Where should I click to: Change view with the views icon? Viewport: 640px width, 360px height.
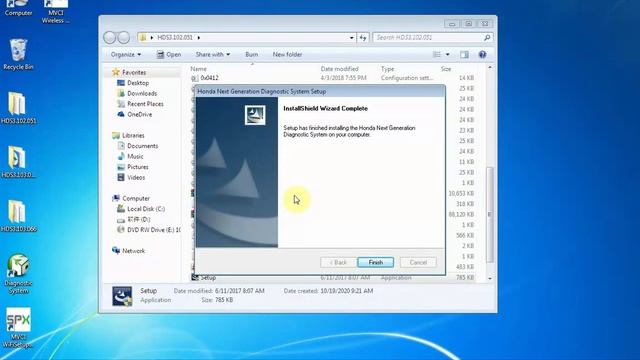(437, 54)
